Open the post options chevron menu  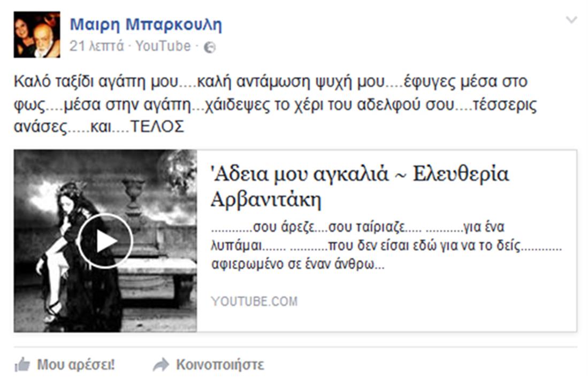tap(571, 20)
